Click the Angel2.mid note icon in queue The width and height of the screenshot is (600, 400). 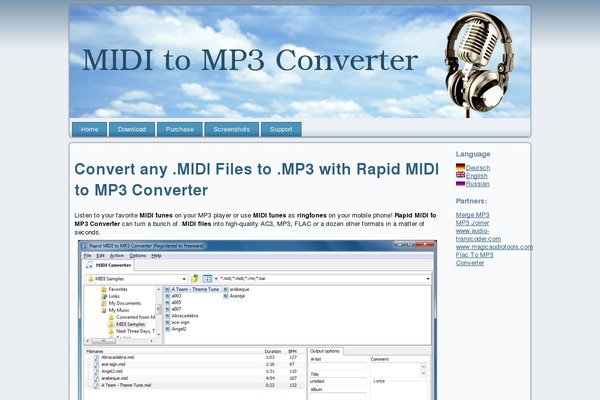[x=96, y=371]
